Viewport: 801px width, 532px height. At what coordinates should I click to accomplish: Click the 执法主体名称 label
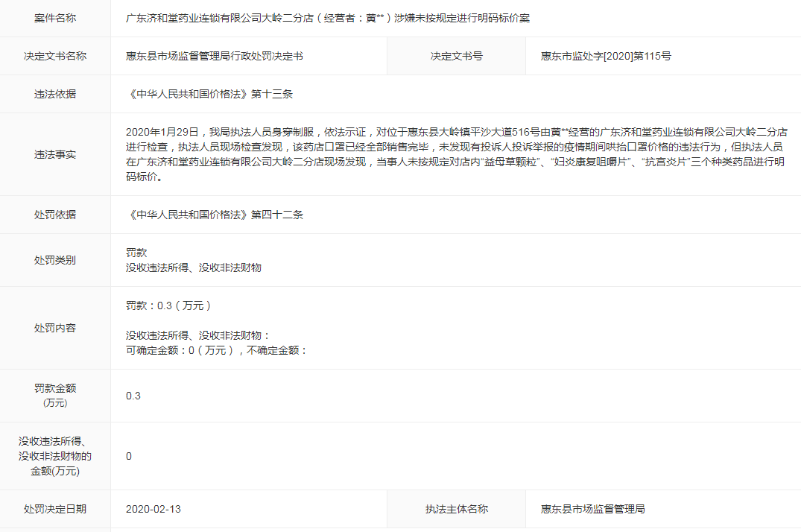click(456, 509)
